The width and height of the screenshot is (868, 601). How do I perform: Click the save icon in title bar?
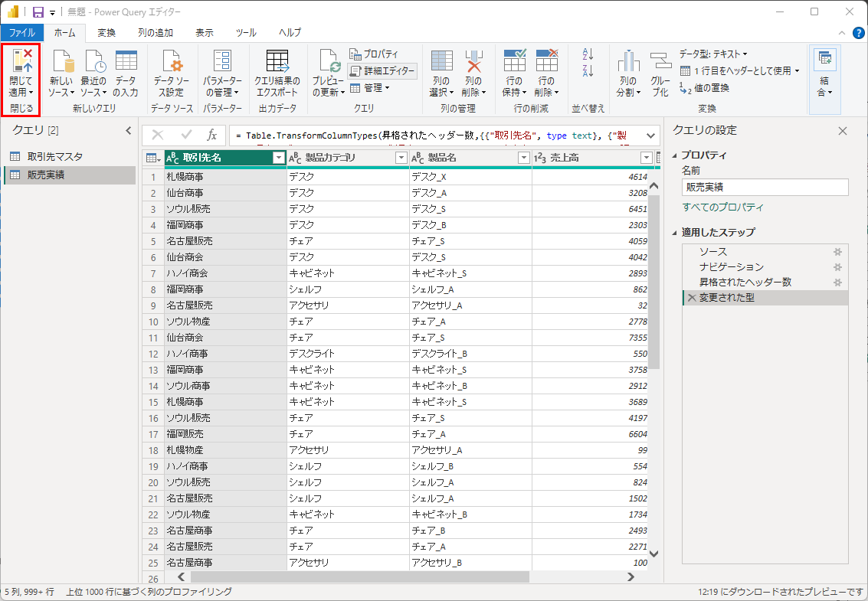click(38, 11)
